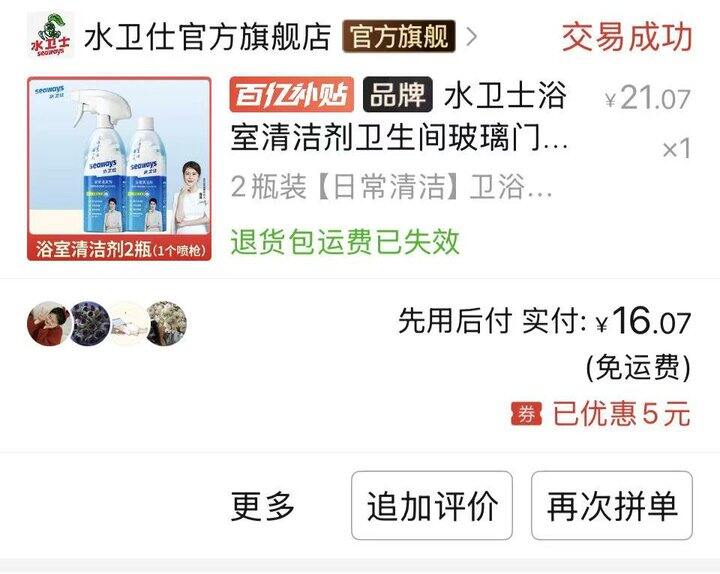Click the 追加评价 button

432,506
